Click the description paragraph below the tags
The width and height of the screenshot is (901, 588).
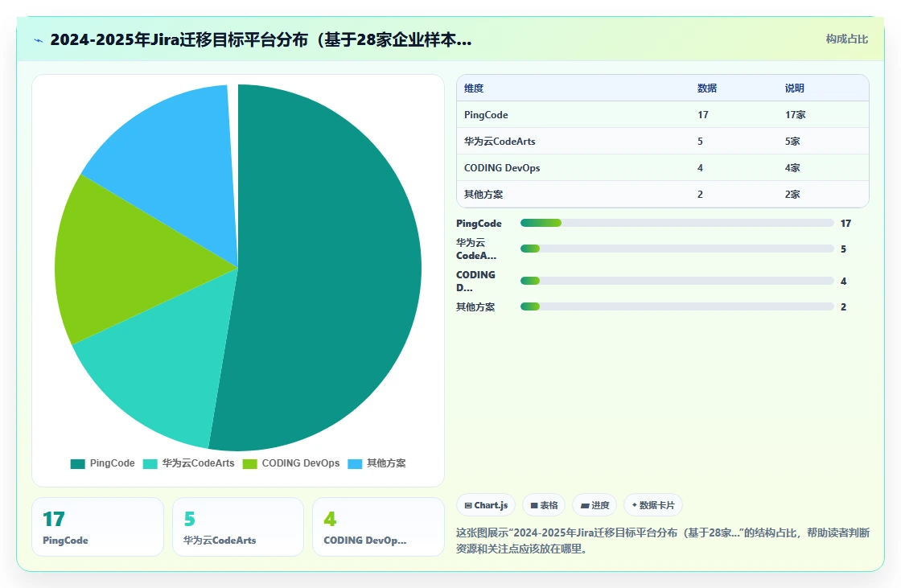tap(663, 541)
